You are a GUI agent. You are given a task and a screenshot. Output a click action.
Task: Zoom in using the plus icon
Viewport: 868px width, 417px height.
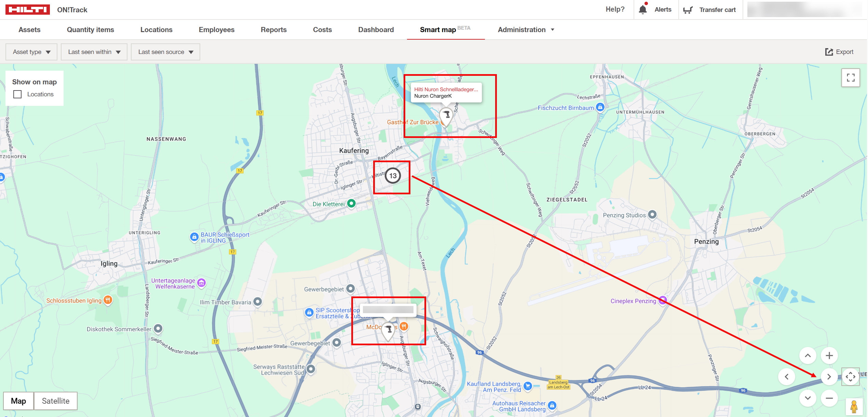click(x=829, y=355)
